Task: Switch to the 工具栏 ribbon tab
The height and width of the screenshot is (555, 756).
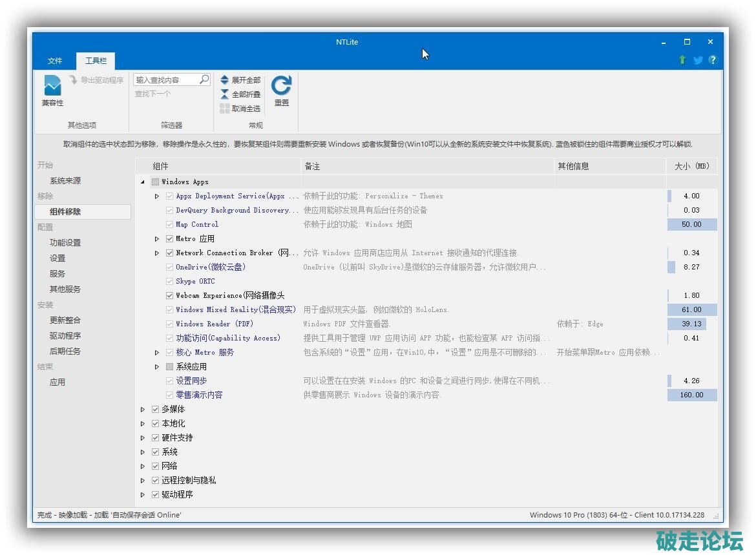Action: click(96, 61)
